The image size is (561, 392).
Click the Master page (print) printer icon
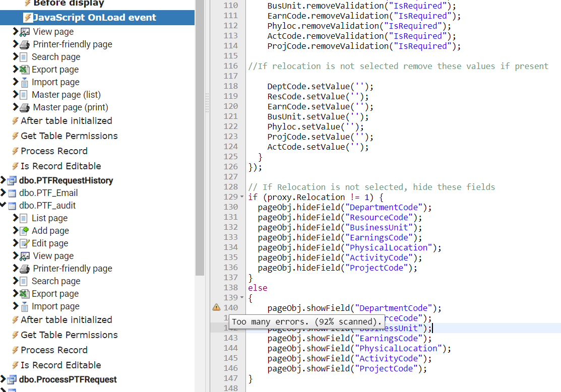click(24, 107)
